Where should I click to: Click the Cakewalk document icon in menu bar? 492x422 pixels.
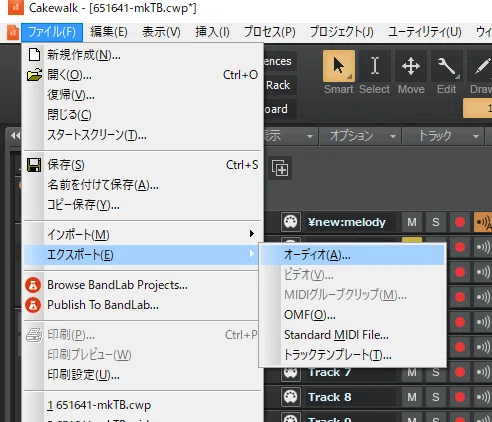point(13,32)
